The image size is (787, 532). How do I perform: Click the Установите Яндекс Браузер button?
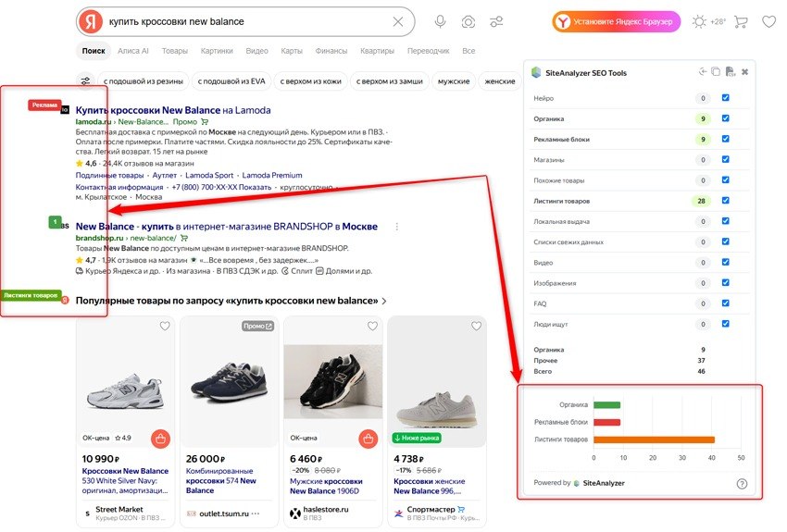(617, 21)
